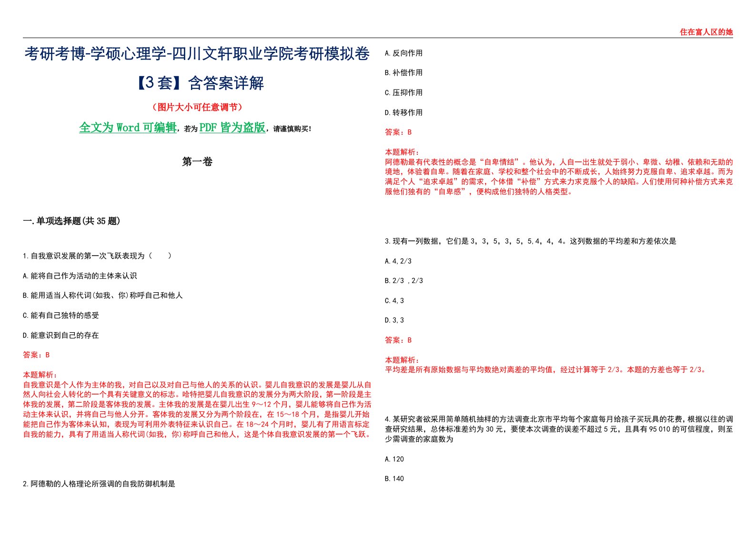Screen dimensions: 756x534
Task: Select option C.4,3
Action: pos(394,301)
